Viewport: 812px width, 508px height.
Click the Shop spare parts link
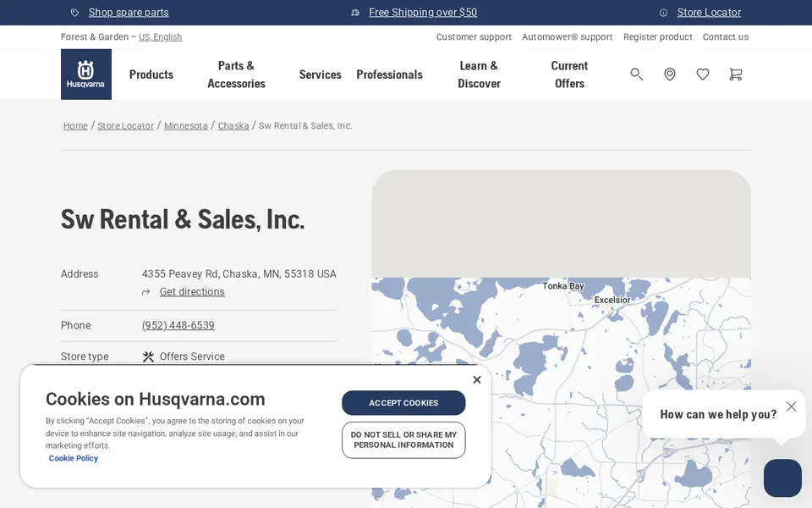pyautogui.click(x=129, y=13)
